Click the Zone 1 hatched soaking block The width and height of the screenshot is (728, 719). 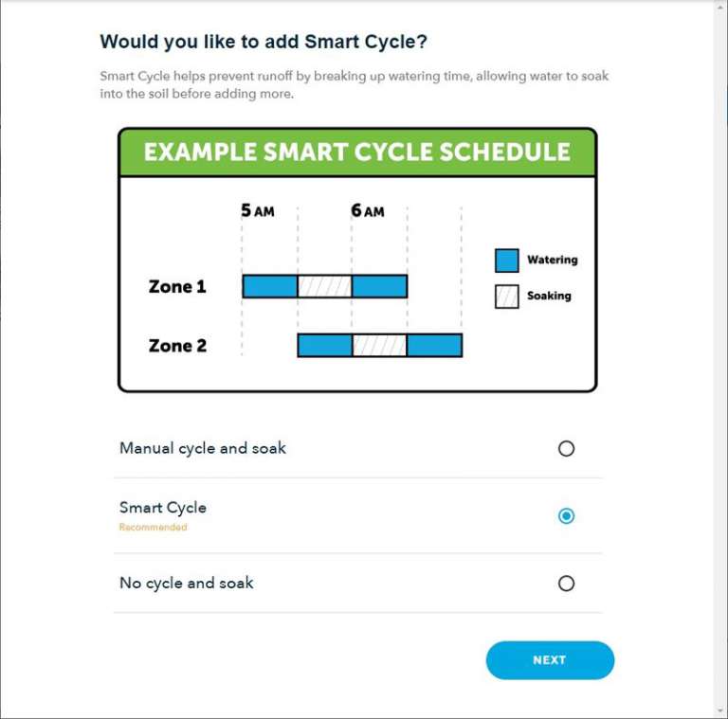coord(325,286)
